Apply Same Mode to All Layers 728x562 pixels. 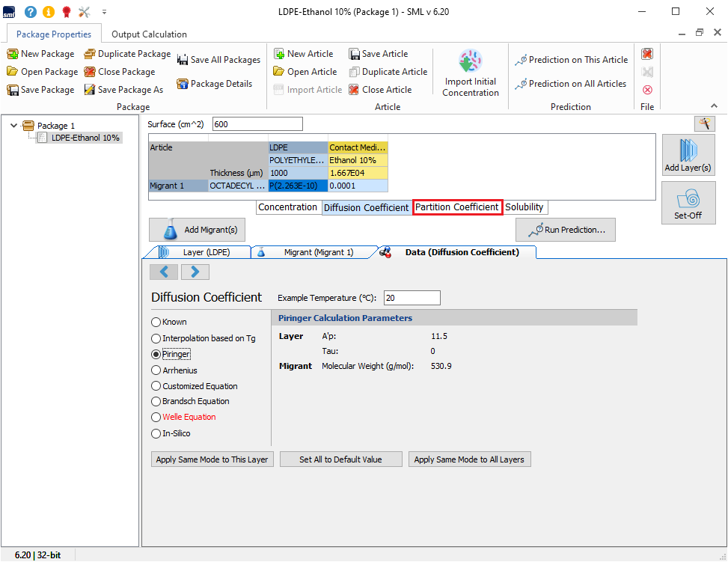[x=469, y=459]
